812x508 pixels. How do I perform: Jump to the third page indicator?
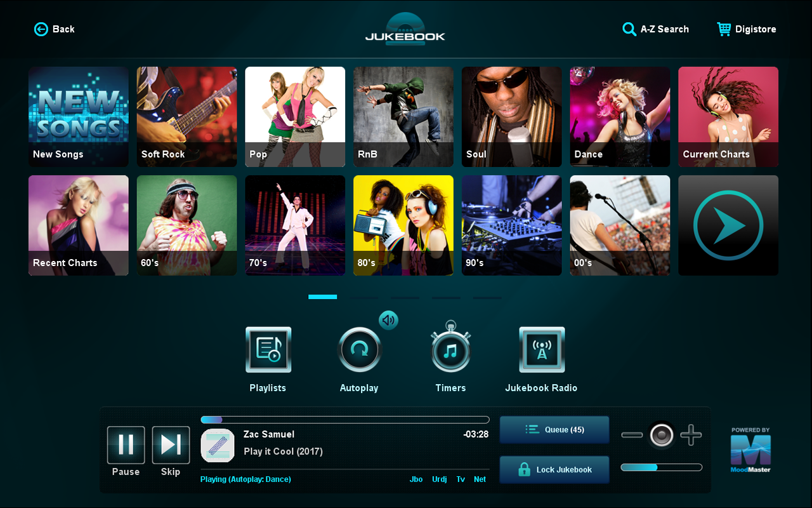pos(405,297)
